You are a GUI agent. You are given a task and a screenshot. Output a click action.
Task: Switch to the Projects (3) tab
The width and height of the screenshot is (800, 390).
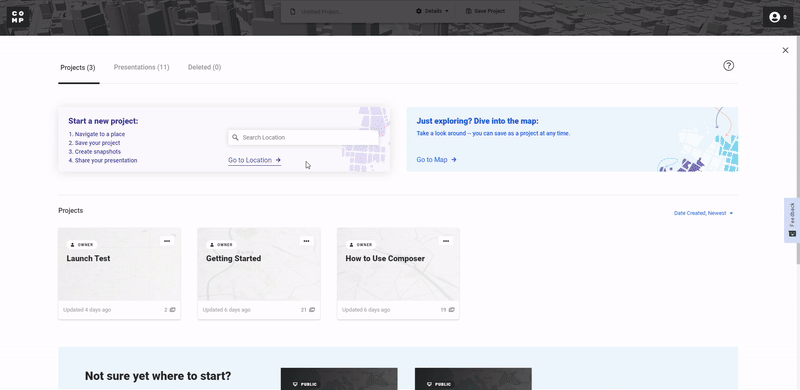[78, 67]
